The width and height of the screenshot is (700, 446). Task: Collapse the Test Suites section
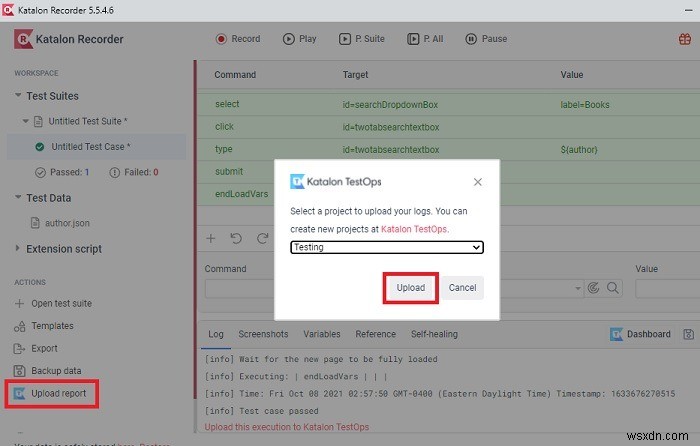click(x=18, y=95)
